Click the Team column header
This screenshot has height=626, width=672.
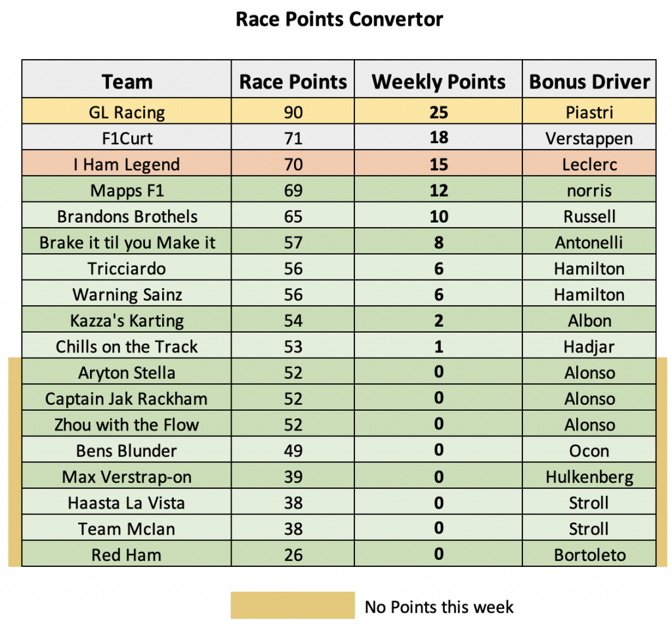click(127, 79)
